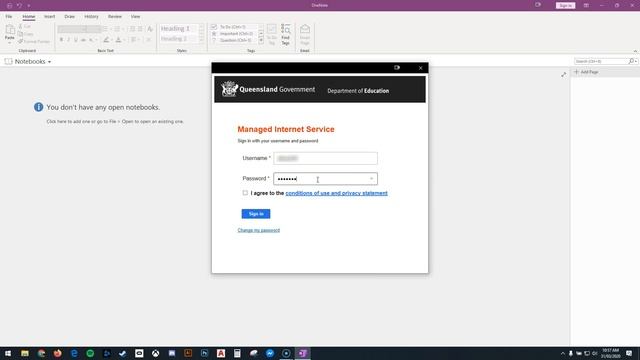Image resolution: width=640 pixels, height=360 pixels.
Task: Click the Copy command
Action: click(x=26, y=34)
